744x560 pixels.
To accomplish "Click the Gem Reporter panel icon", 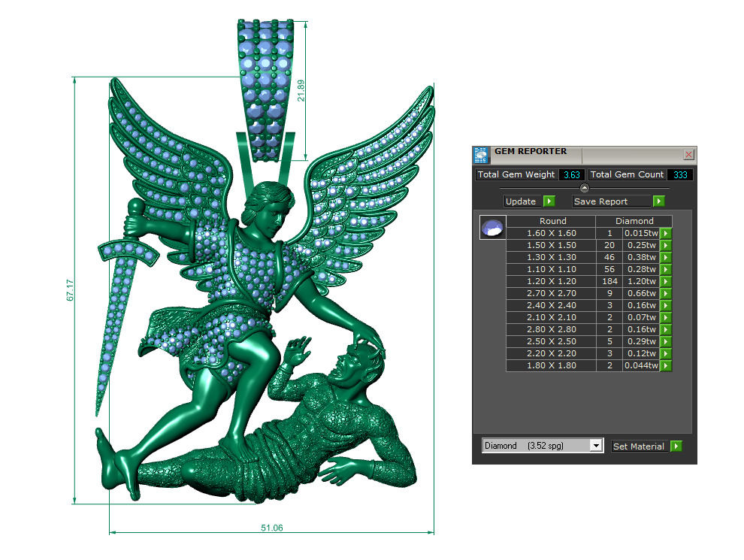I will coord(481,155).
